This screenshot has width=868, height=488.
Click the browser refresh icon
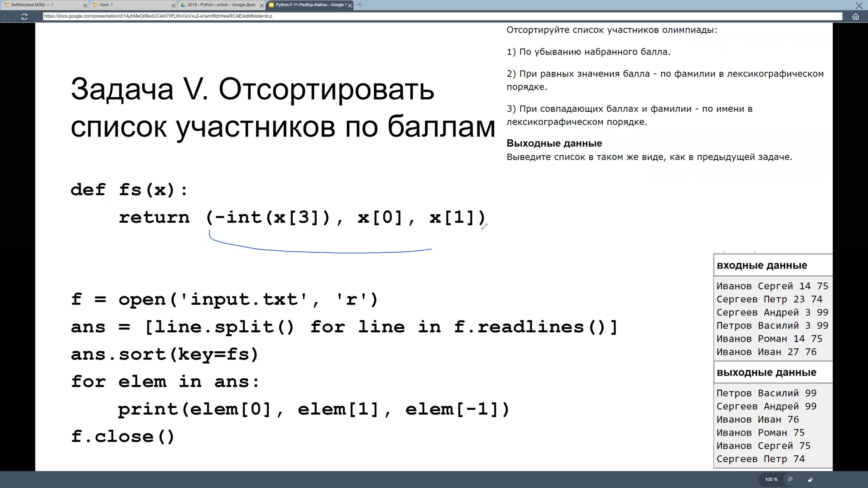(24, 16)
